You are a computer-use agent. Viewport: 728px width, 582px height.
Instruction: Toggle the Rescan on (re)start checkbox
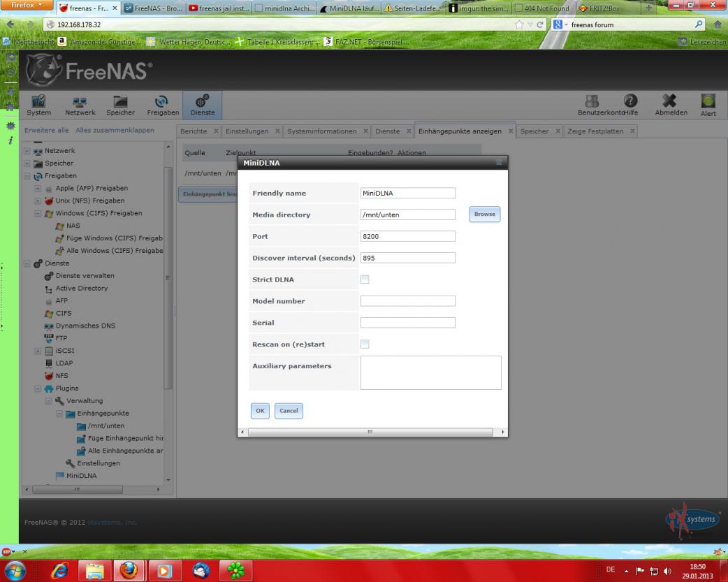pyautogui.click(x=365, y=344)
